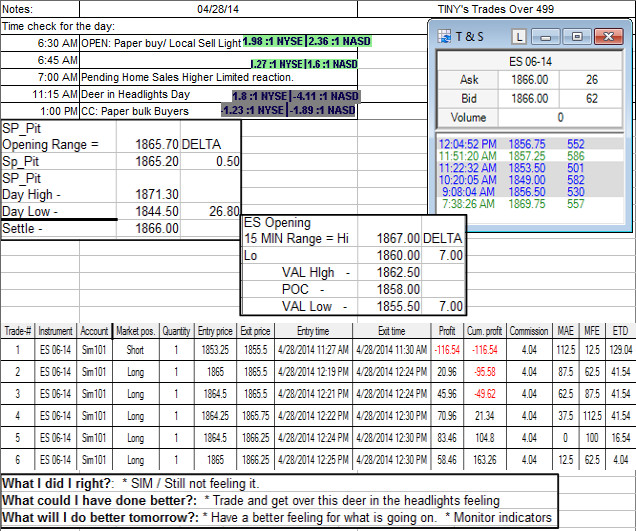Select the 10:20:05 AM time and sales row
Screen dimensions: 636x531
point(530,180)
